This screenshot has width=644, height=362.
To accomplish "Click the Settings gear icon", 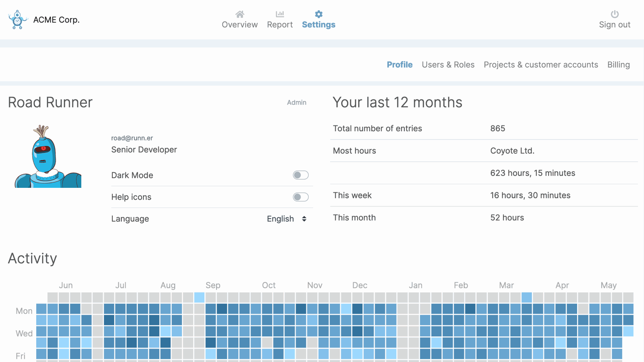I will (319, 14).
